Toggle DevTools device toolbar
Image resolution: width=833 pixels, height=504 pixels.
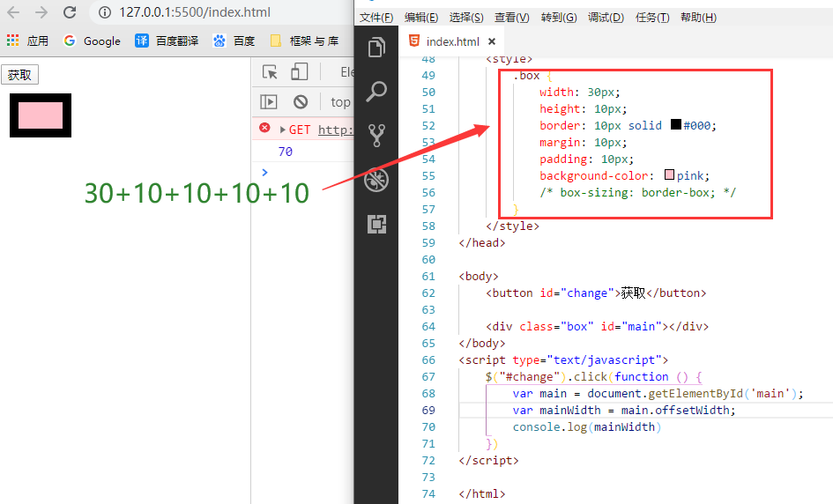(299, 71)
